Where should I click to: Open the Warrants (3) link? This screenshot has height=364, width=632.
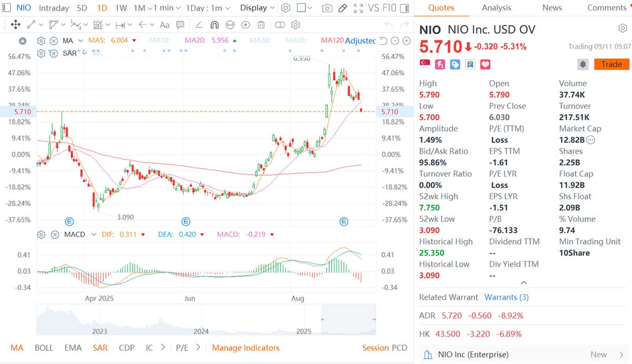click(506, 297)
